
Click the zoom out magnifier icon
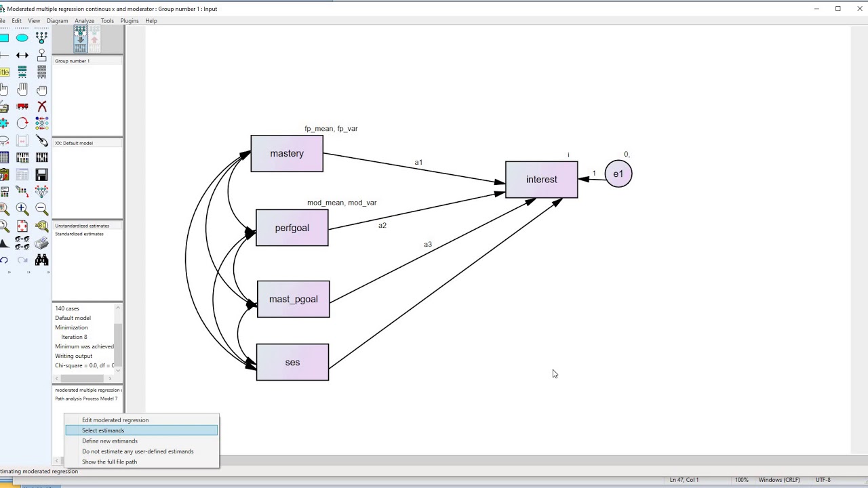[41, 209]
